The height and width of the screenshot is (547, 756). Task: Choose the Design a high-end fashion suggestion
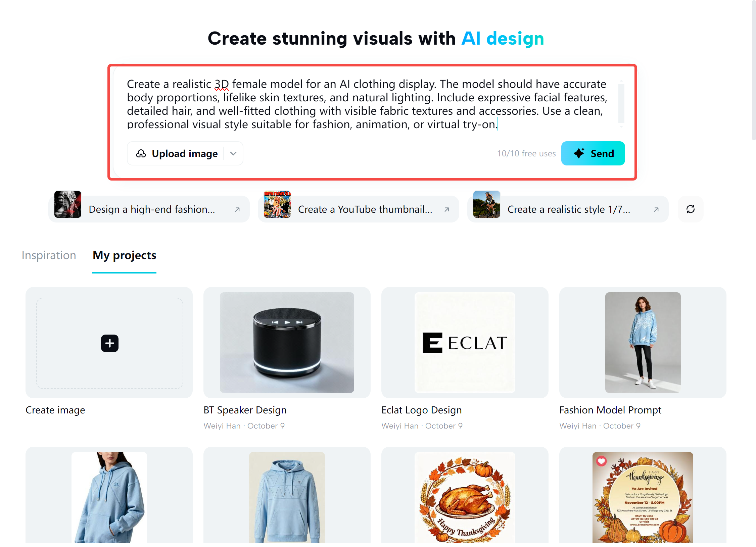pos(152,209)
